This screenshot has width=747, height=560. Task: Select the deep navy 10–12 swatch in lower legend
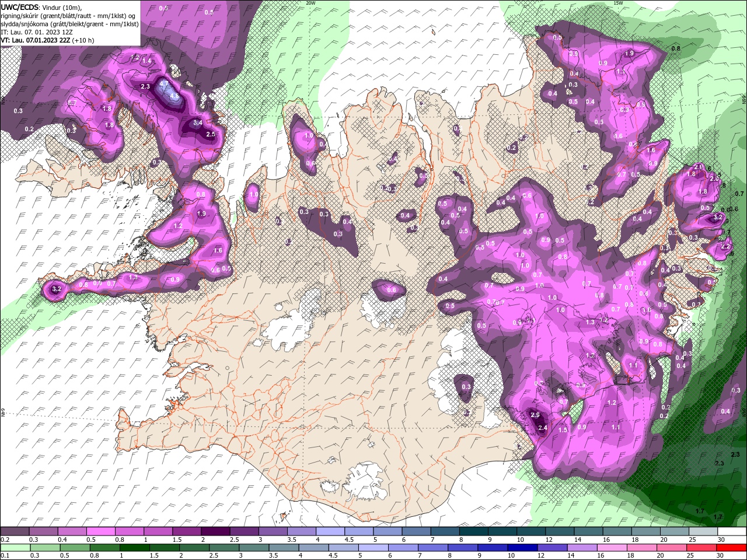(522, 548)
